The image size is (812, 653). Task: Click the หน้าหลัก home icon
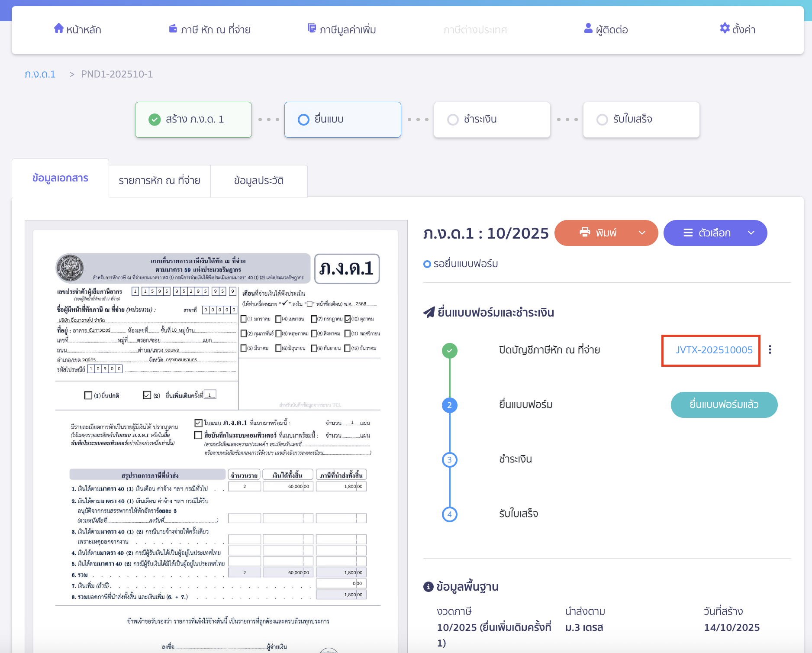pyautogui.click(x=59, y=28)
